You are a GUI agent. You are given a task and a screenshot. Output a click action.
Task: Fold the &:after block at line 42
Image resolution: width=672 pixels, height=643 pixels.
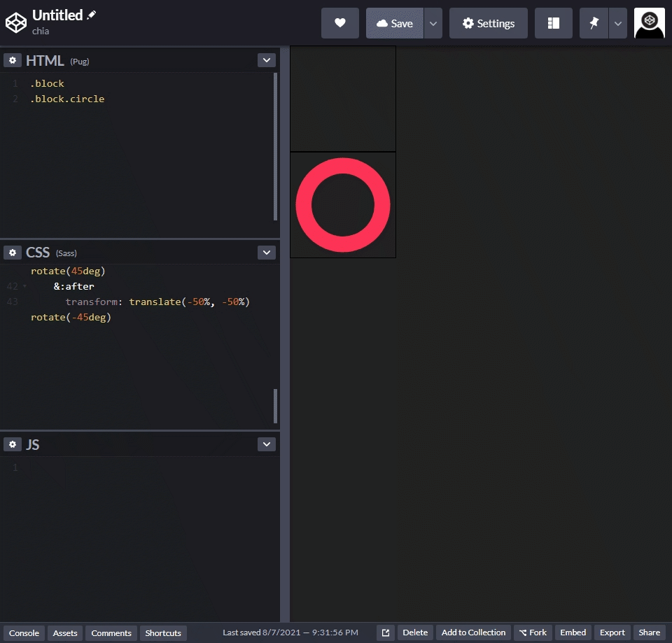coord(25,286)
